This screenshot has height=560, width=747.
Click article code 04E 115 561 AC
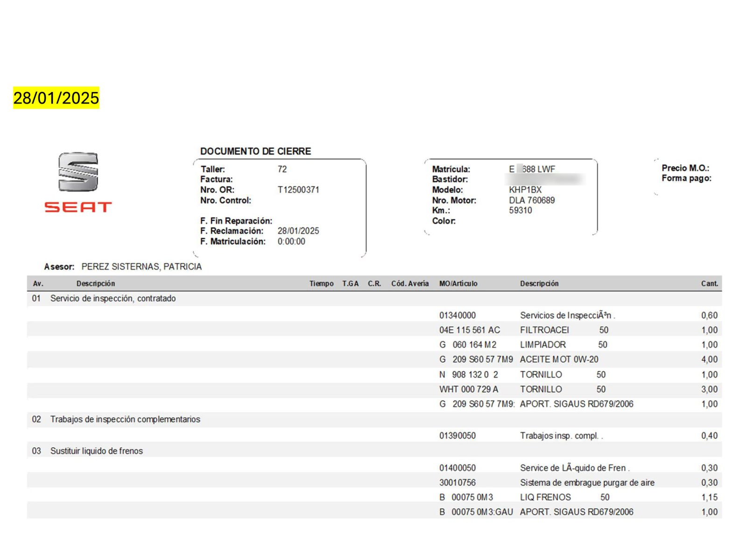point(469,330)
